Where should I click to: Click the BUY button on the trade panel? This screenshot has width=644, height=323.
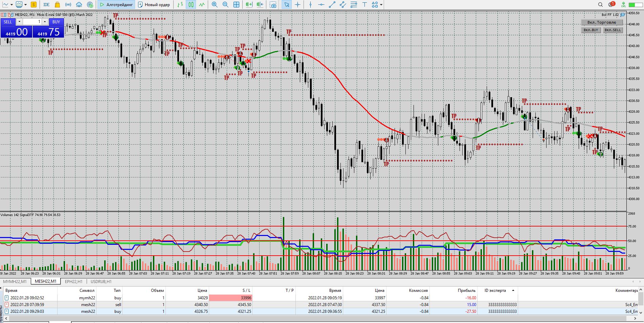(56, 22)
